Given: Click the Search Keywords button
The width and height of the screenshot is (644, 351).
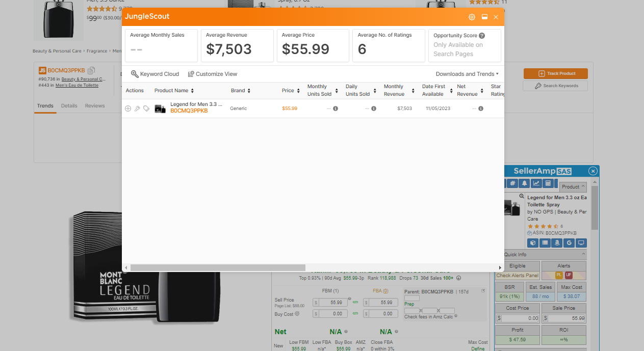Looking at the screenshot, I should point(555,86).
